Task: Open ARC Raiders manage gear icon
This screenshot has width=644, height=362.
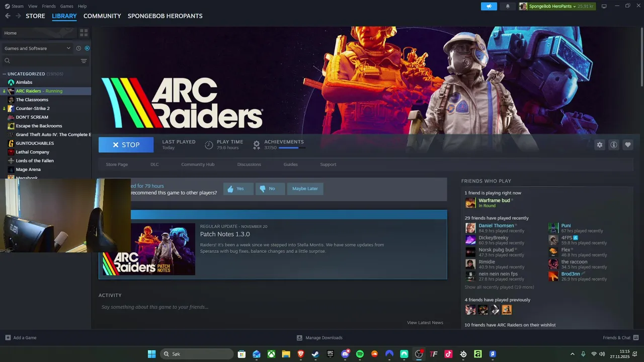Action: pos(599,145)
